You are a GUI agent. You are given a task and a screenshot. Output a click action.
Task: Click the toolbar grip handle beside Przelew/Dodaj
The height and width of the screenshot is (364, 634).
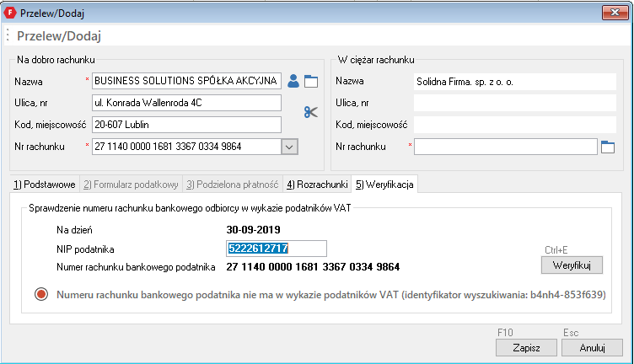(8, 36)
